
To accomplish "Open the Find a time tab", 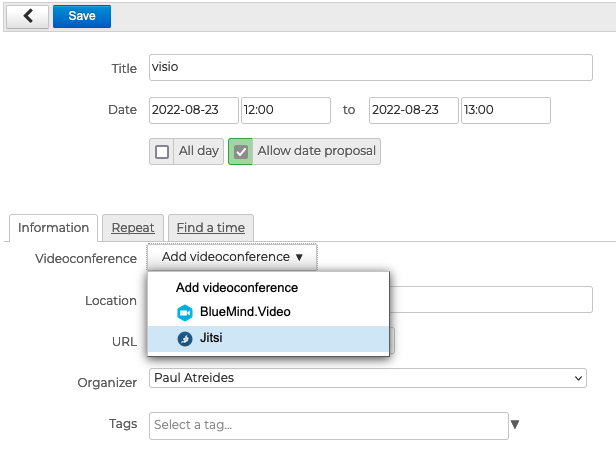I will pyautogui.click(x=210, y=228).
